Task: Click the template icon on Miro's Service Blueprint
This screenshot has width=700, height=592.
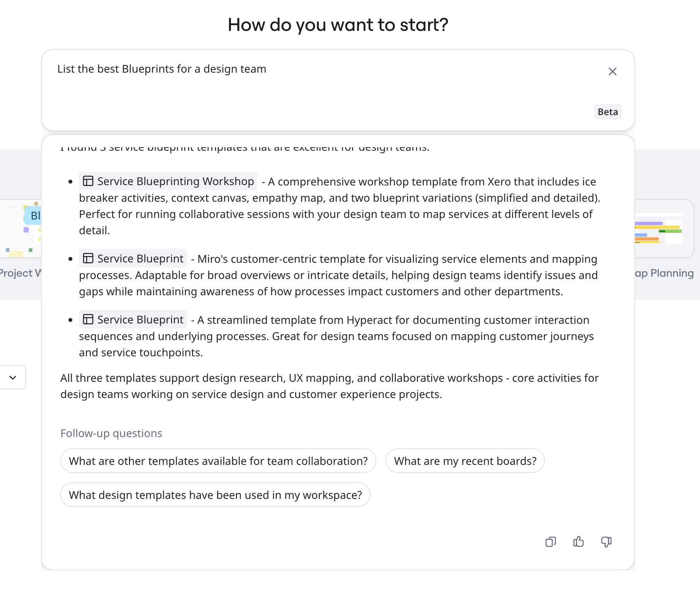Action: pyautogui.click(x=88, y=259)
